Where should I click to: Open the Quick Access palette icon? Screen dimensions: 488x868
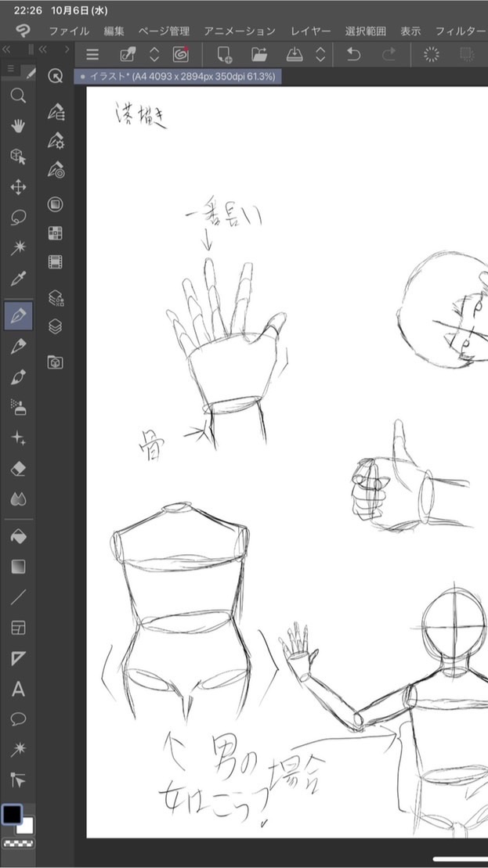[x=56, y=76]
